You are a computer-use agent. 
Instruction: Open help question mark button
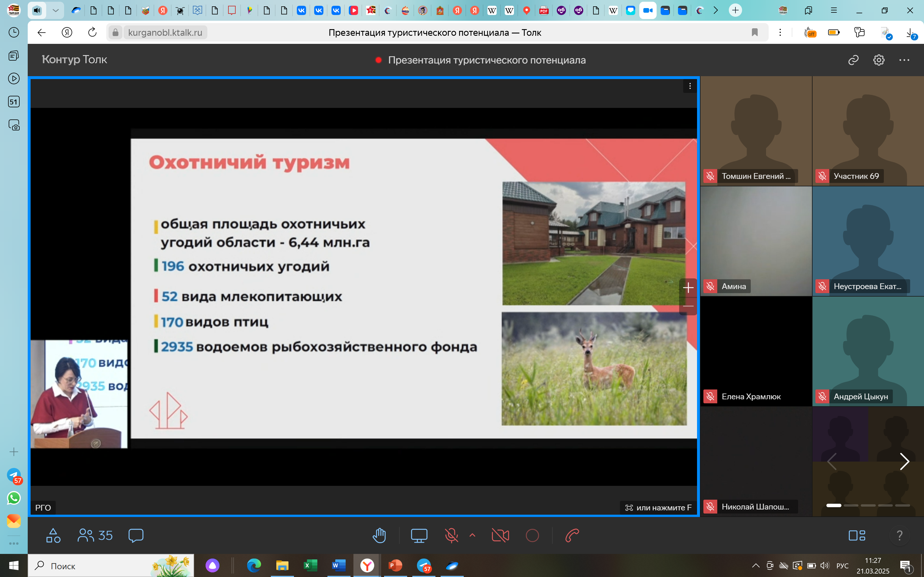pos(899,535)
